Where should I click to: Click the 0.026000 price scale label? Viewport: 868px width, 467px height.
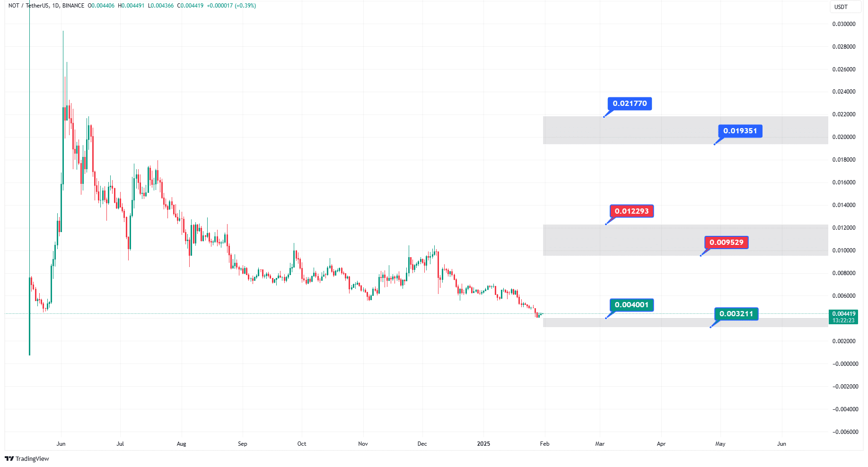(844, 69)
